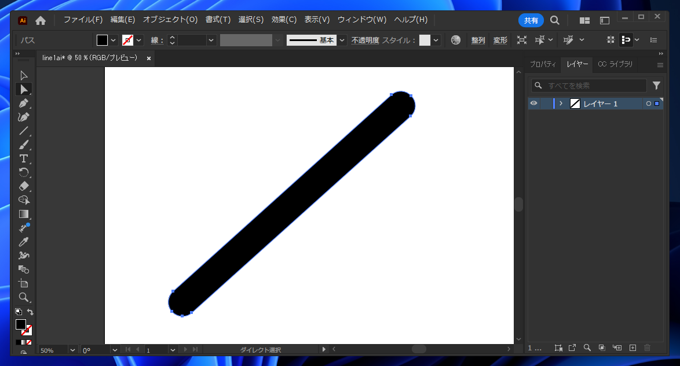Open the 編集(E) menu

coord(122,20)
